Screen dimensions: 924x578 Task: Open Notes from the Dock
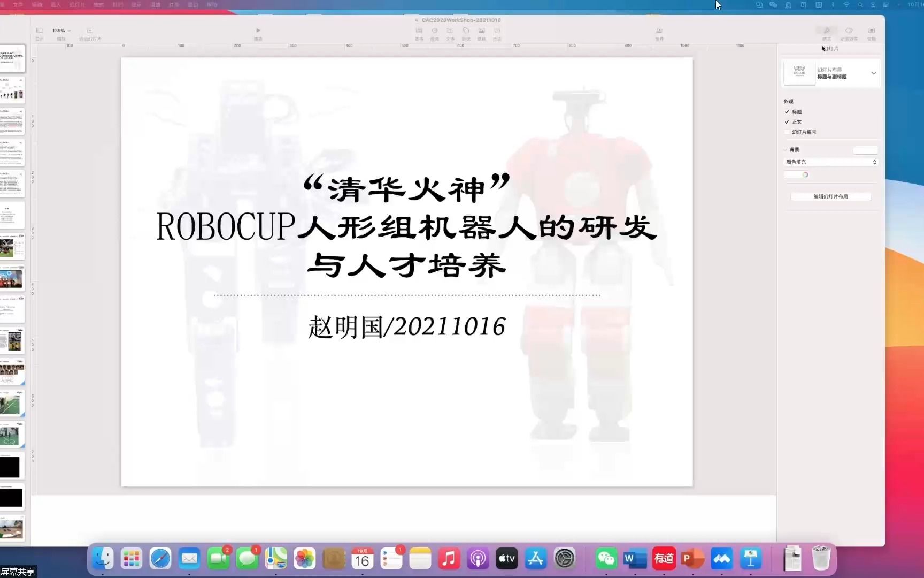click(x=420, y=559)
